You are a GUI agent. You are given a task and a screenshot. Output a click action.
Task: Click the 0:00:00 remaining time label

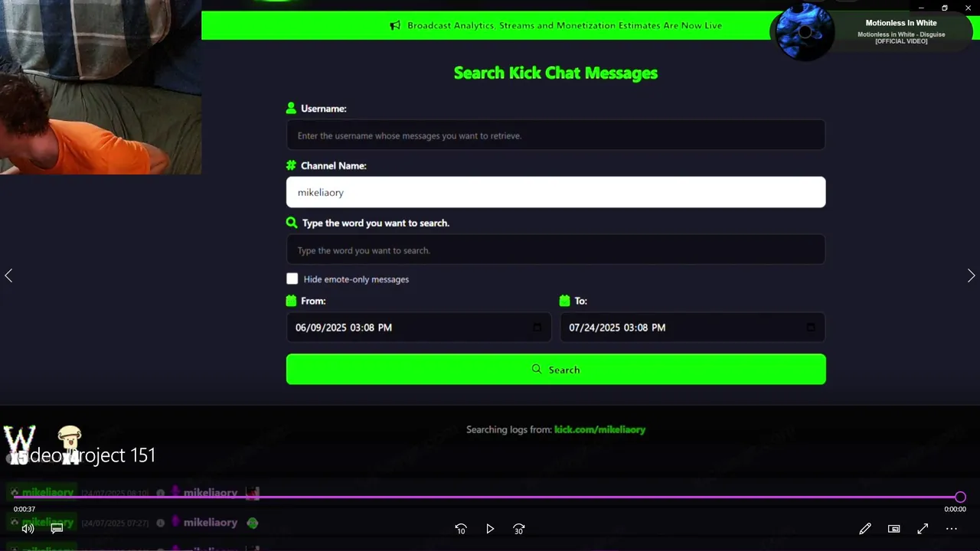(x=955, y=509)
